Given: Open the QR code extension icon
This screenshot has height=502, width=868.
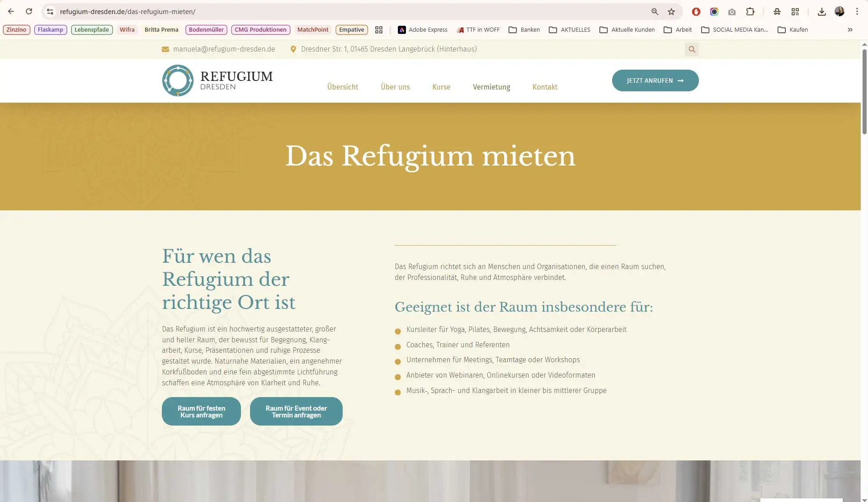Looking at the screenshot, I should 795,12.
